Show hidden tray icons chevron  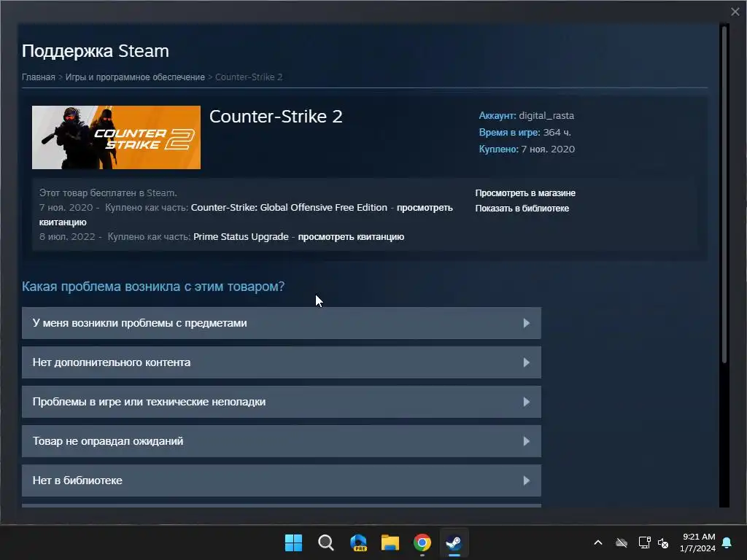tap(598, 542)
